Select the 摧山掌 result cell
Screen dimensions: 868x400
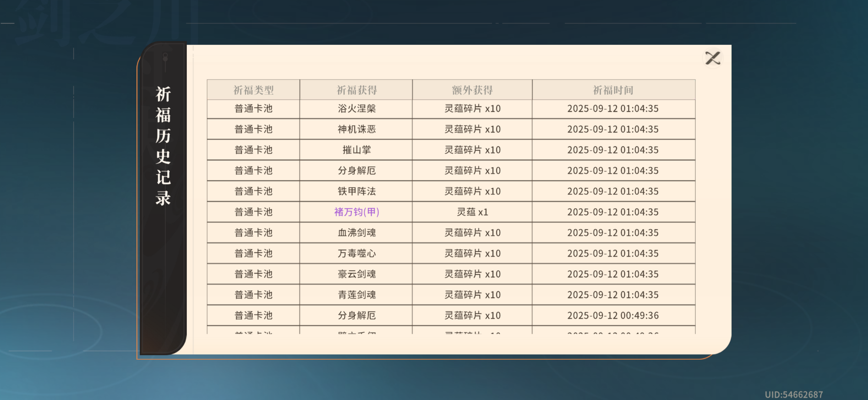(x=357, y=150)
